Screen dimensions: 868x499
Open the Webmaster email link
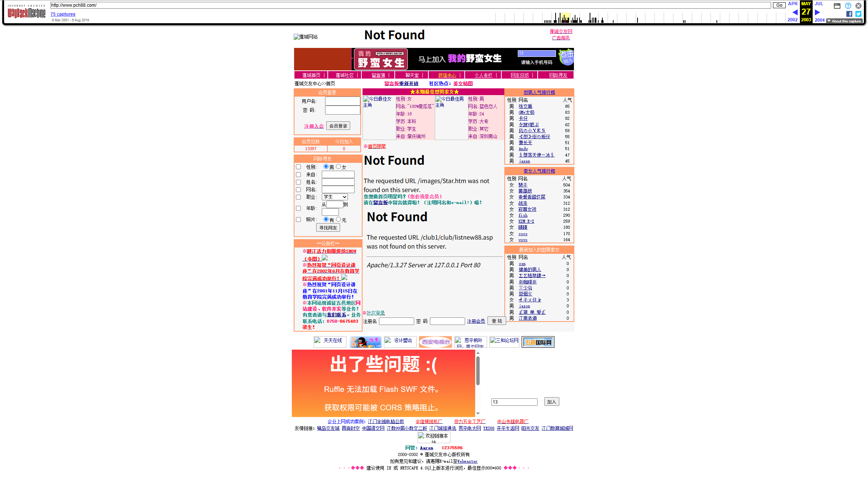[467, 461]
